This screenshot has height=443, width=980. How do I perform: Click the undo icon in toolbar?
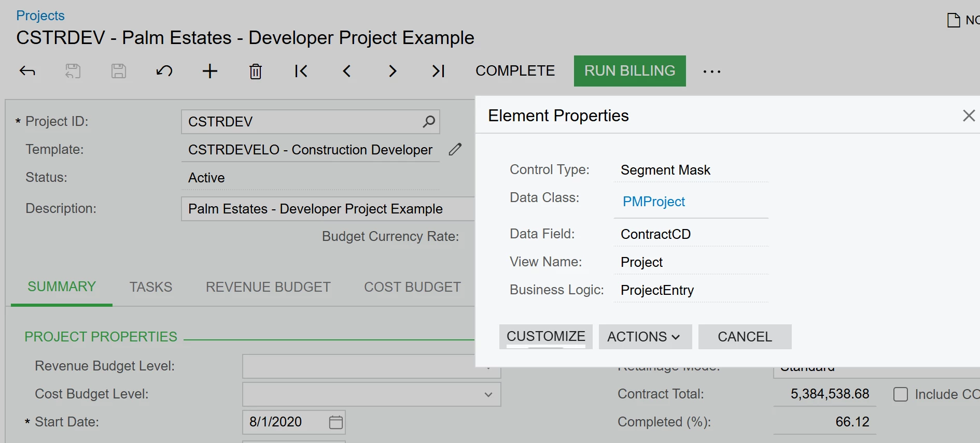pyautogui.click(x=164, y=71)
